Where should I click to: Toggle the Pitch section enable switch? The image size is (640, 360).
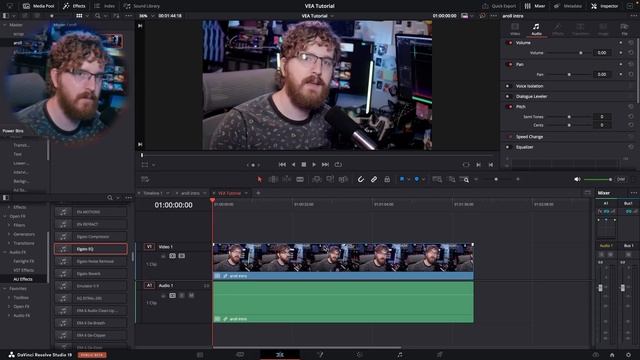(x=509, y=107)
